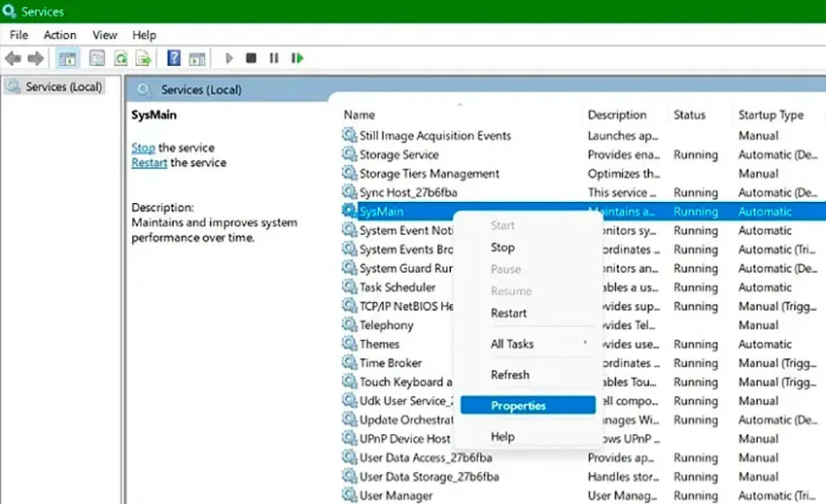Click the Restart the service link

point(149,163)
